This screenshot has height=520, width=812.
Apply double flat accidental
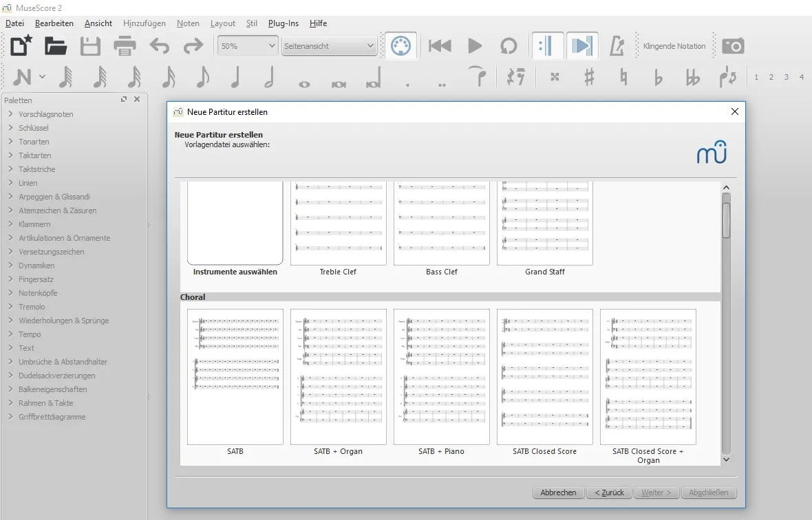pos(693,77)
